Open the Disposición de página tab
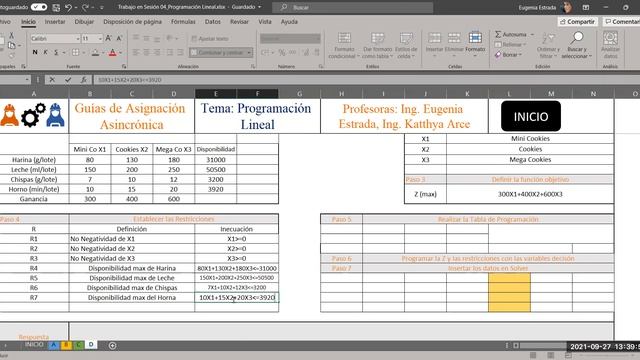The width and height of the screenshot is (640, 360). click(132, 22)
